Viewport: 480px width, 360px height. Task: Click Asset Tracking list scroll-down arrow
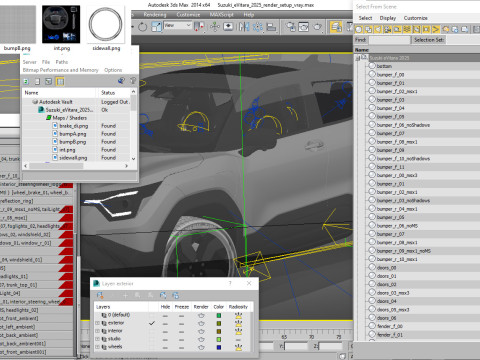[x=134, y=159]
